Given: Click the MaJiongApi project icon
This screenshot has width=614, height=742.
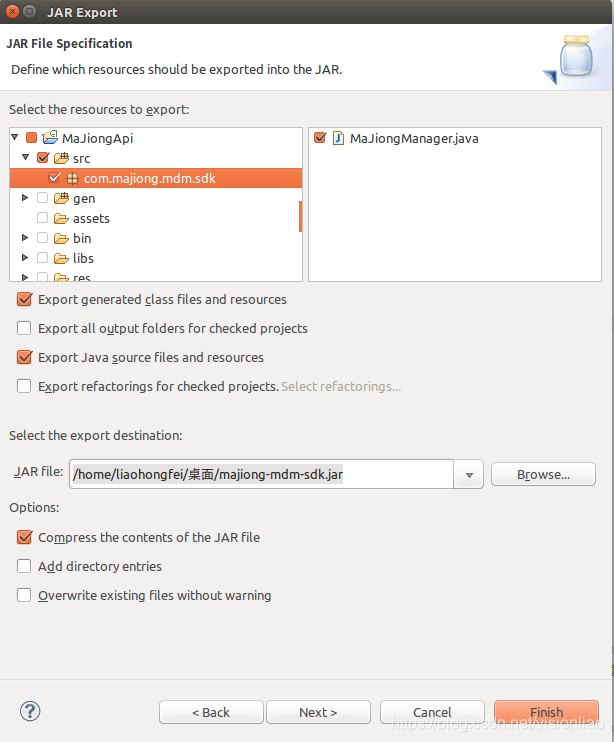Looking at the screenshot, I should coord(50,138).
